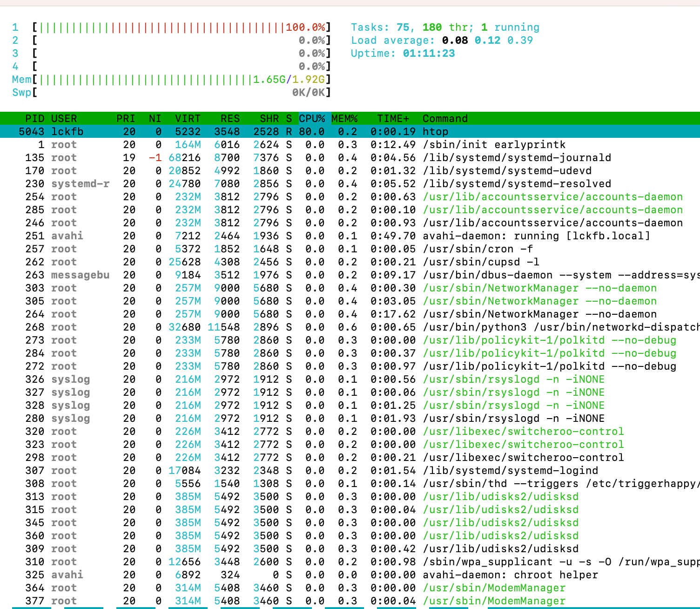The image size is (700, 609).
Task: Select polkitd thread with PID 273
Action: (350, 340)
